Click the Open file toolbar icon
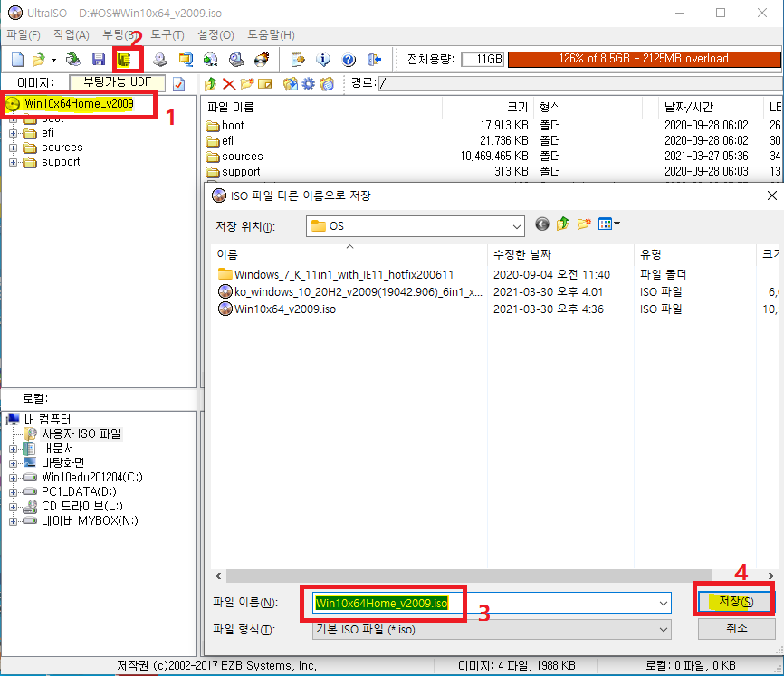This screenshot has width=784, height=676. coord(38,60)
